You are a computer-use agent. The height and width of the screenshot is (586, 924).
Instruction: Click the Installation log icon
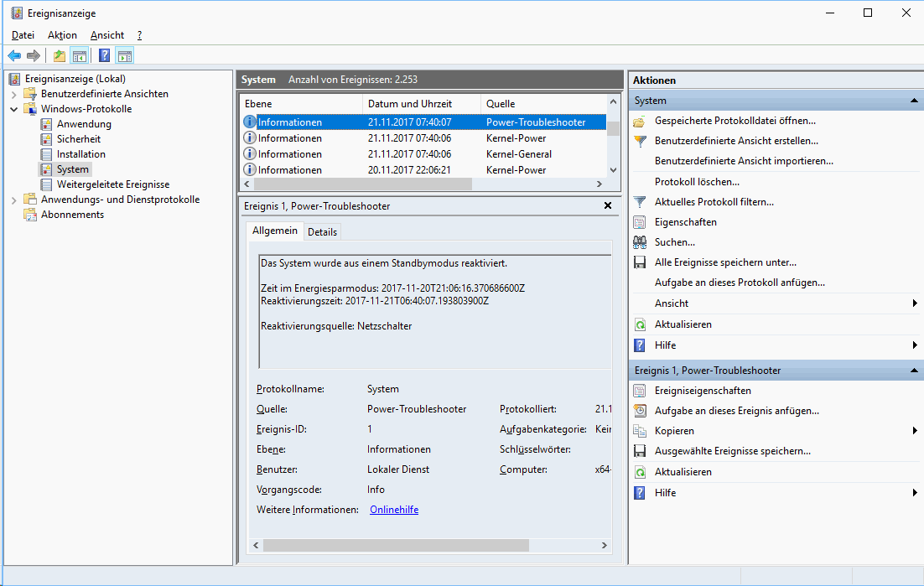(46, 154)
